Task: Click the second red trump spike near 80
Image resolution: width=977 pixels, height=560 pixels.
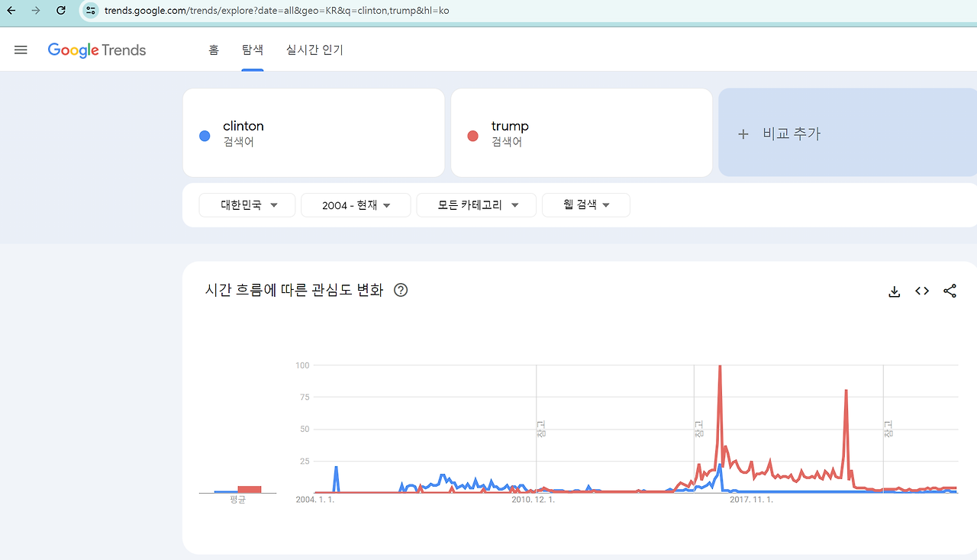Action: [846, 392]
